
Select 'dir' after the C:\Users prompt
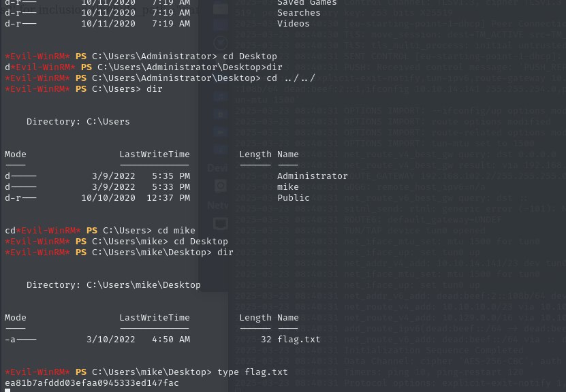155,88
